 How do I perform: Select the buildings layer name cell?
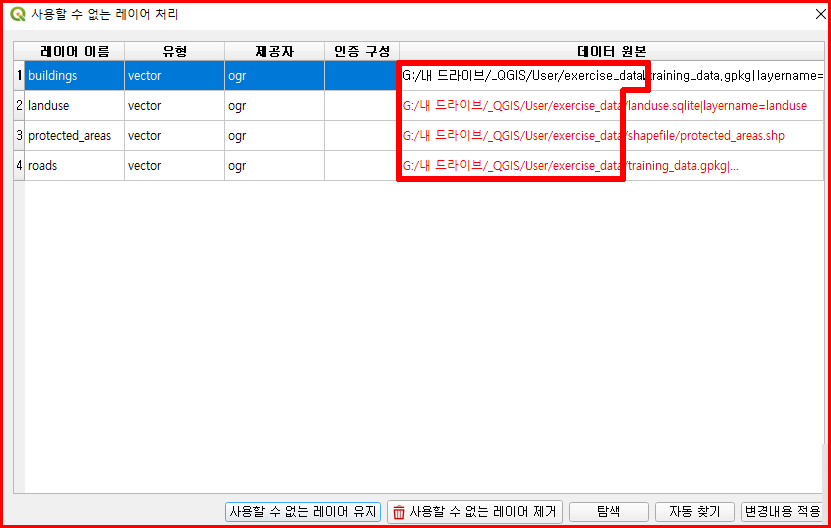[74, 75]
